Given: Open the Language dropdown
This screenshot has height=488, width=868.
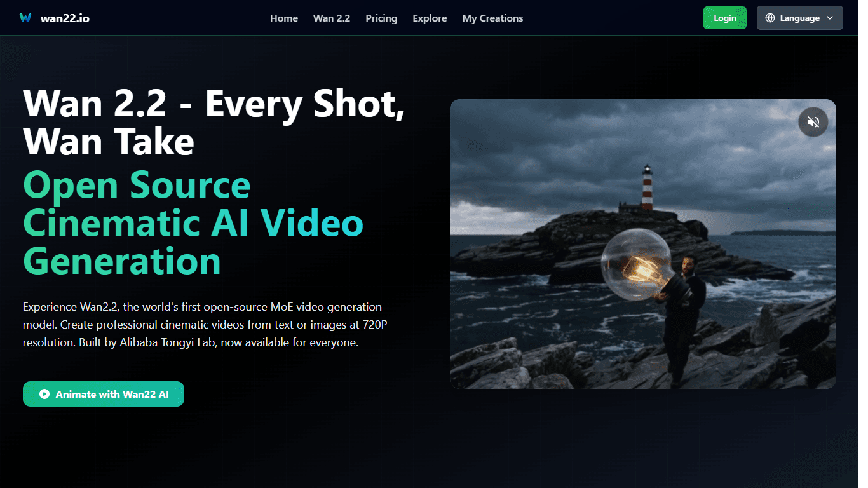Looking at the screenshot, I should (x=799, y=18).
